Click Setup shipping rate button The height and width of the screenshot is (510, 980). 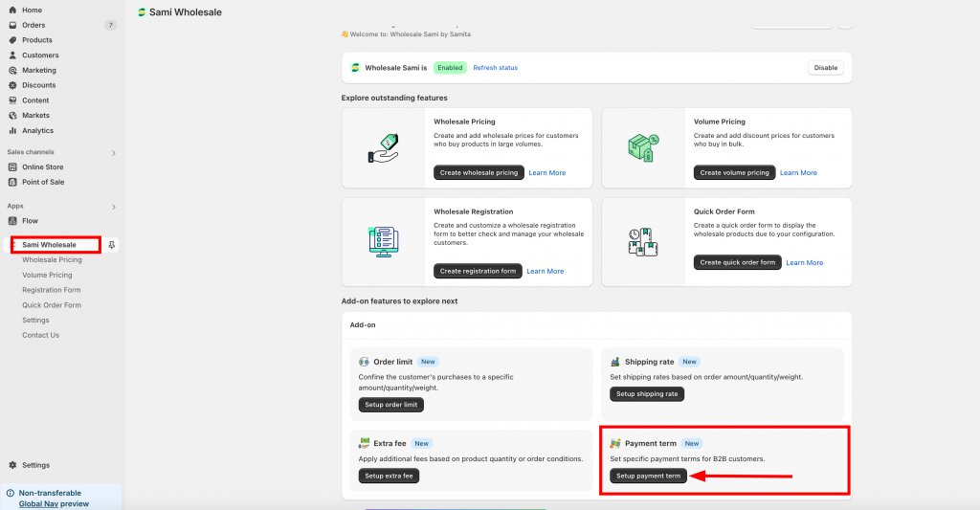(647, 394)
